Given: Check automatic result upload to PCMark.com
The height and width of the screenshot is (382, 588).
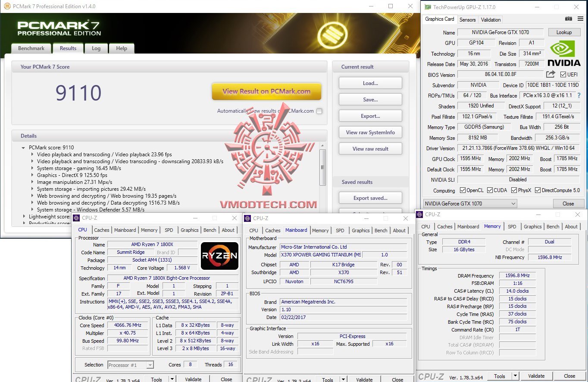Looking at the screenshot, I should [x=319, y=111].
